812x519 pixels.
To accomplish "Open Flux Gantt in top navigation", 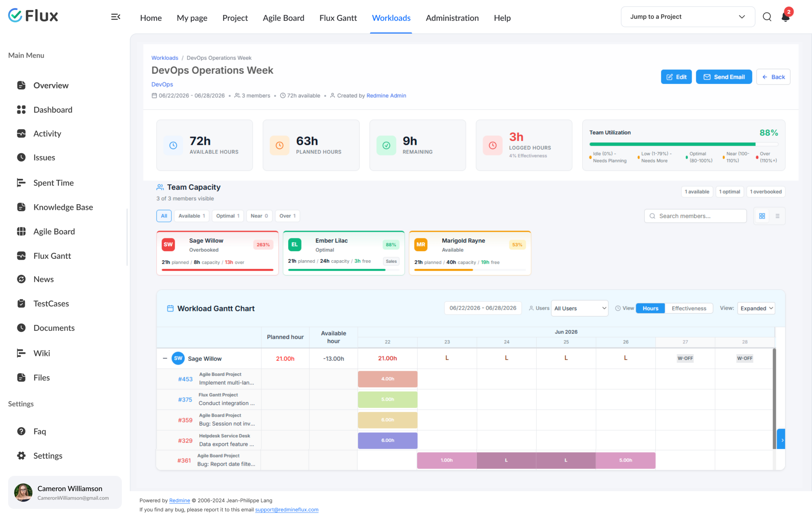I will [x=338, y=18].
